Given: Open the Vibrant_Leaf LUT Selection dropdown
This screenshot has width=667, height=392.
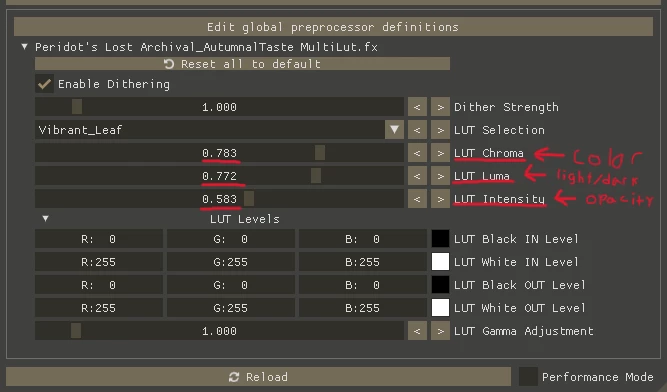Looking at the screenshot, I should [x=394, y=130].
